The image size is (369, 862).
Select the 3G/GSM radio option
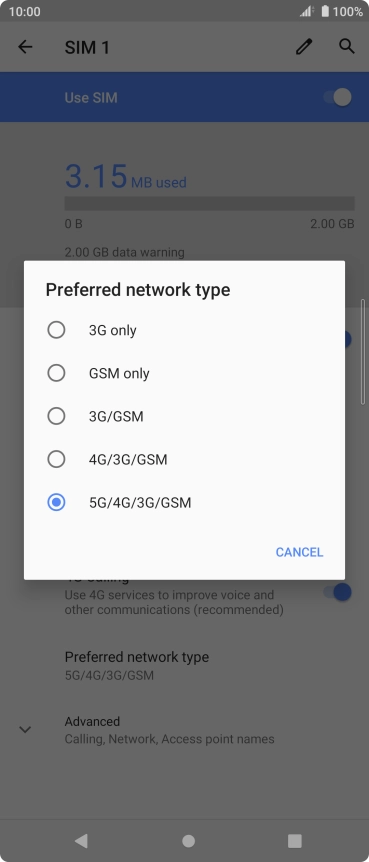coord(56,416)
